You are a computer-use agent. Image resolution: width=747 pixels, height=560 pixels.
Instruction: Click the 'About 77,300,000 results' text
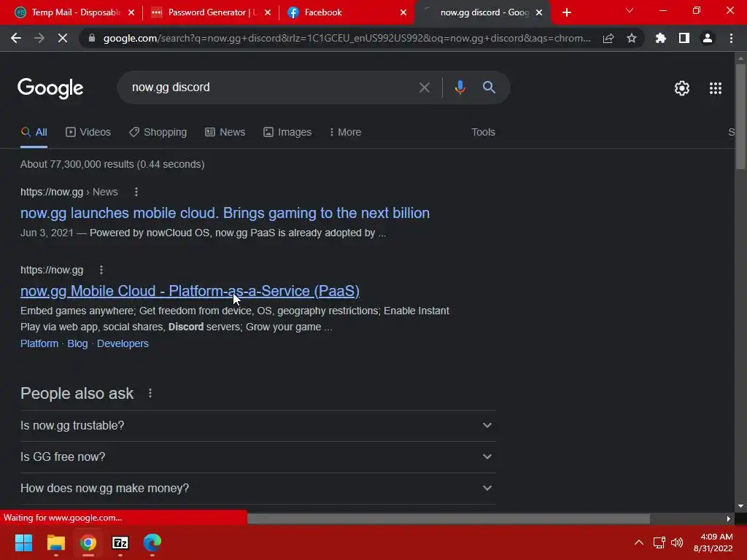pyautogui.click(x=112, y=164)
